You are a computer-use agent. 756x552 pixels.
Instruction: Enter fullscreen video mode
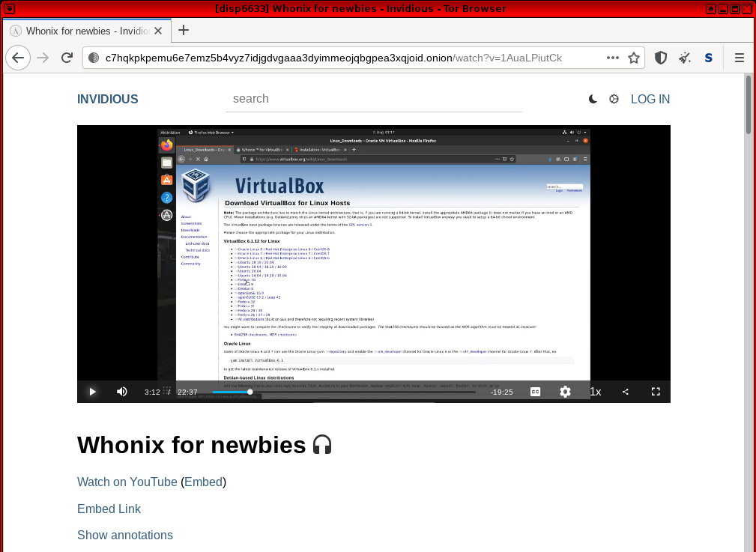point(656,392)
